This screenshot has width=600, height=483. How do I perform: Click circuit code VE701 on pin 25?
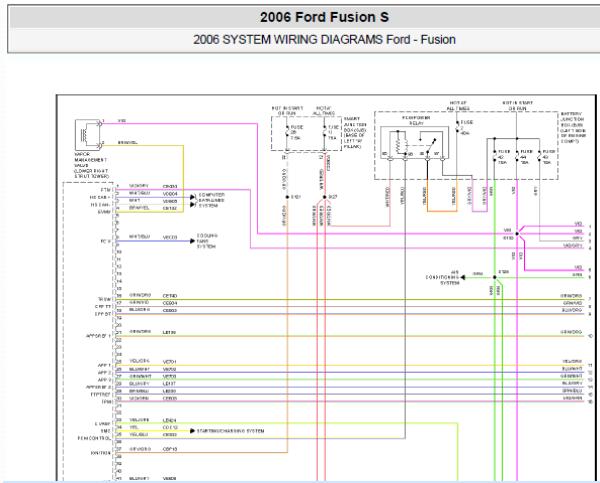pos(170,361)
